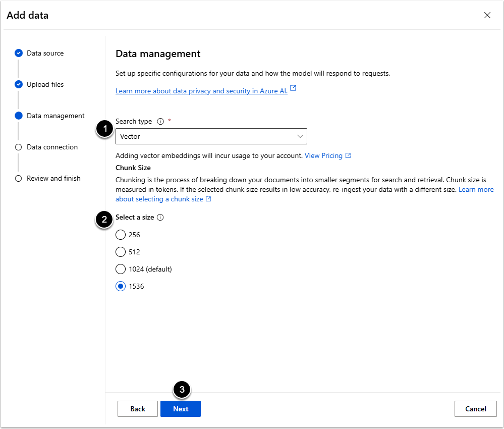Click the Select a size info icon
The width and height of the screenshot is (504, 429).
click(160, 218)
